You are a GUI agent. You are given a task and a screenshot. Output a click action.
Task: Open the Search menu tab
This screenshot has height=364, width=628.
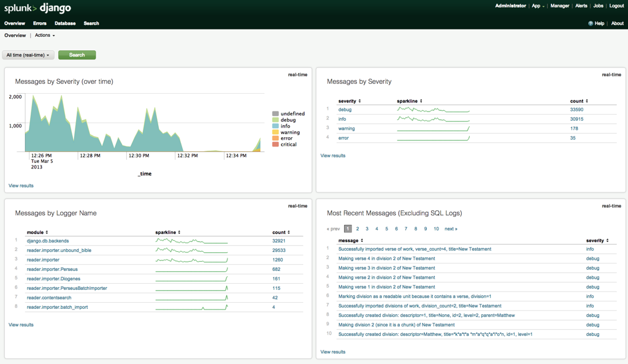coord(91,23)
